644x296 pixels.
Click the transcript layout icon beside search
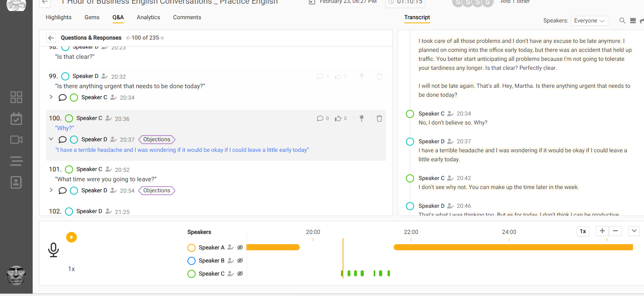point(633,20)
